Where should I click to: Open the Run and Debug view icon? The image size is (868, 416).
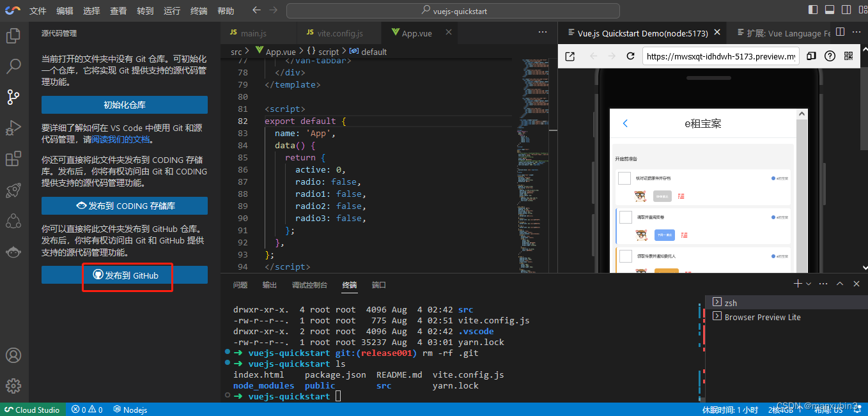click(13, 128)
